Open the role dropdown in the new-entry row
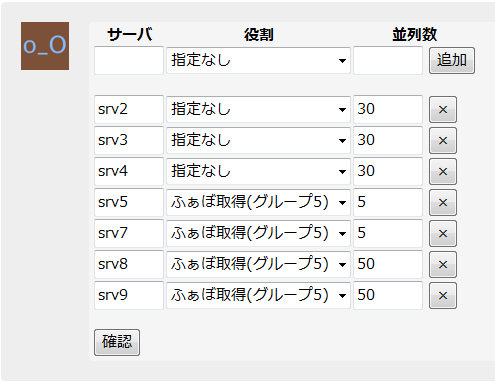The image size is (495, 391). pos(258,61)
